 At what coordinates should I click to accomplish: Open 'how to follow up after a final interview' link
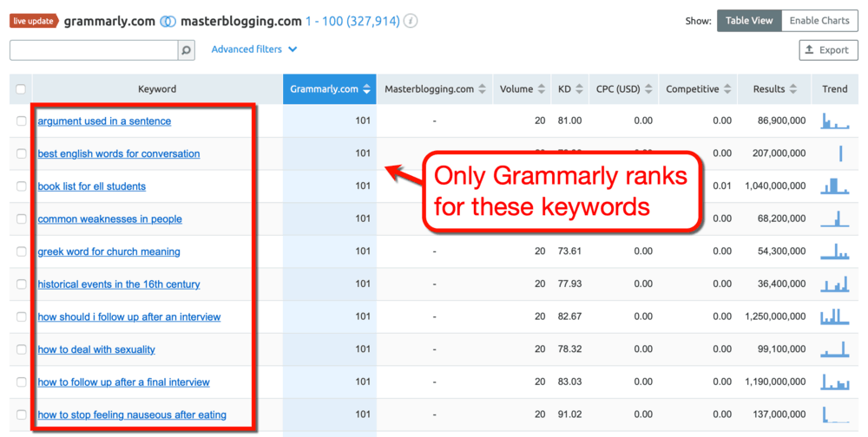click(x=123, y=382)
